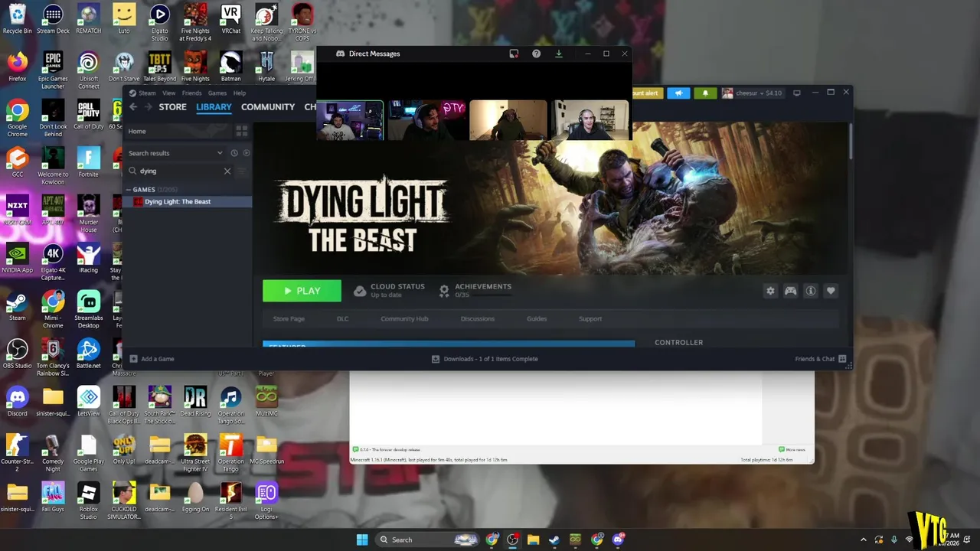This screenshot has width=980, height=551.
Task: Open the cheesur account dropdown
Action: 753,93
